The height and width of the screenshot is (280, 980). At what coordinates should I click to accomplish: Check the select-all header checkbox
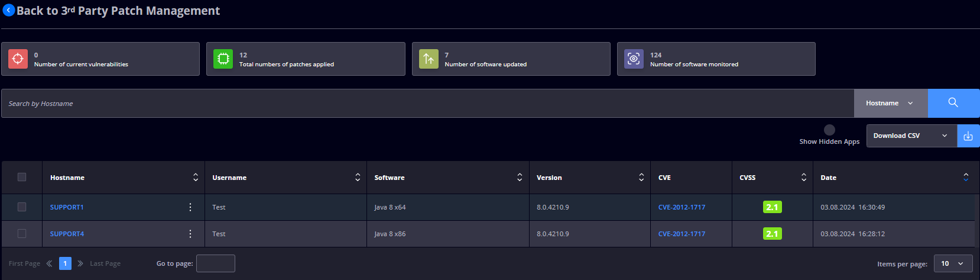click(x=22, y=177)
